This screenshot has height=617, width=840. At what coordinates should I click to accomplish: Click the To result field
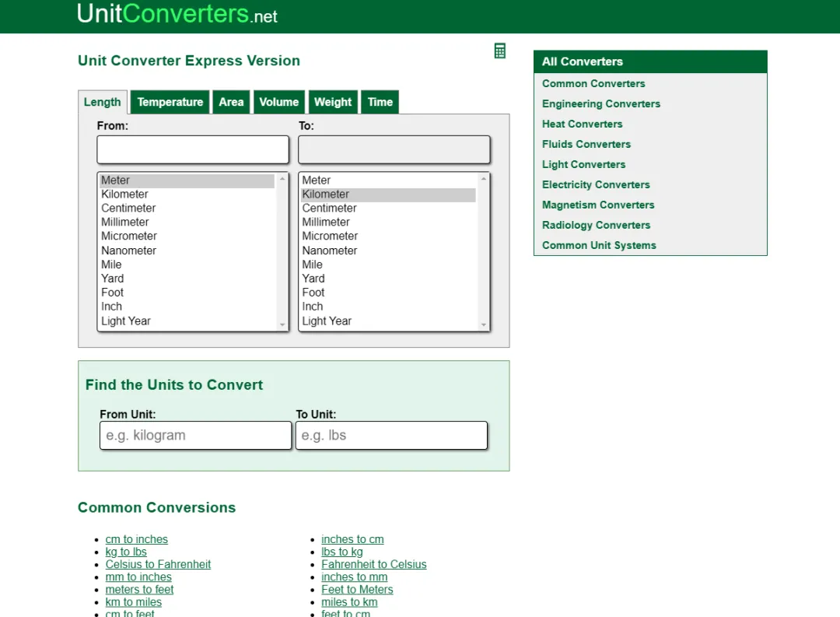coord(394,149)
